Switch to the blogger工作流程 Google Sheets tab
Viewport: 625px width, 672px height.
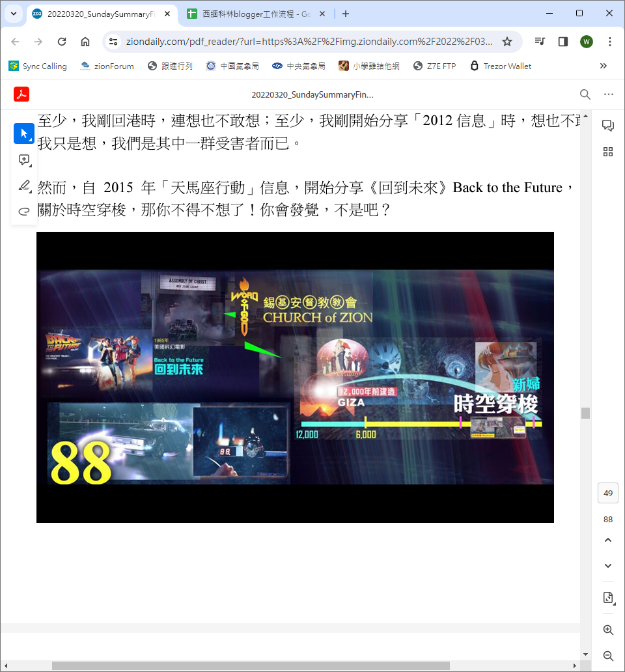click(256, 14)
